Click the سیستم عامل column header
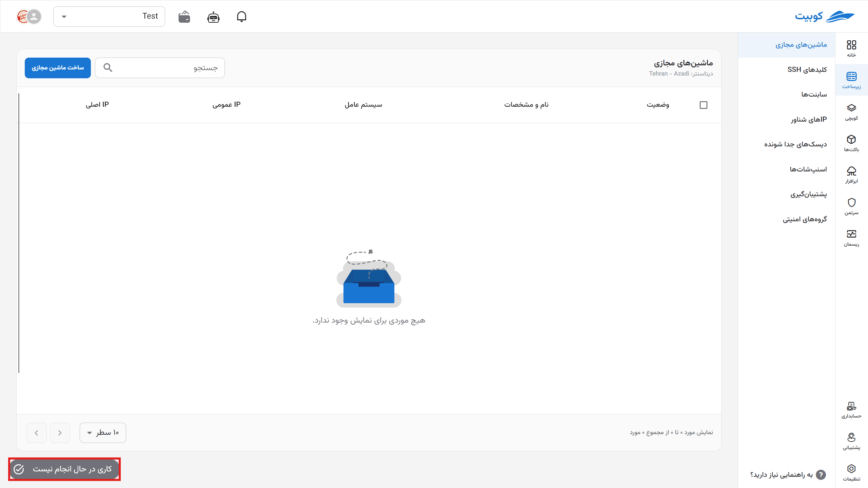 tap(363, 105)
